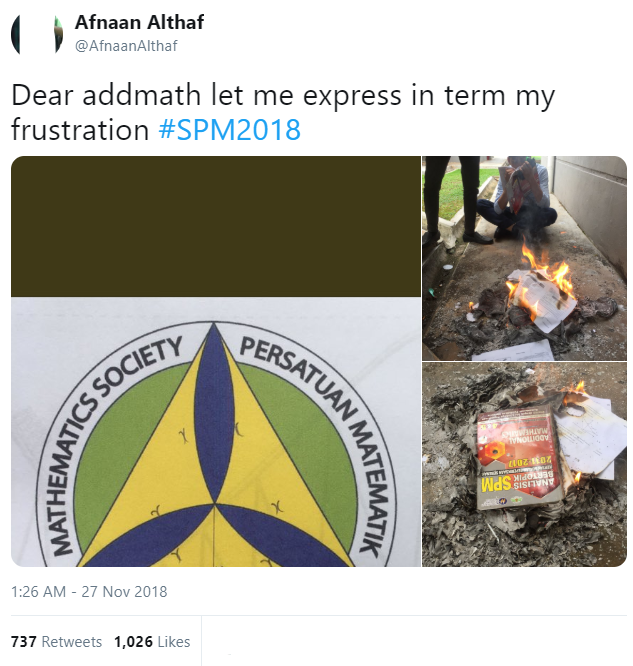Click the 1:26 AM - 27 Nov 2018 timestamp

click(89, 592)
